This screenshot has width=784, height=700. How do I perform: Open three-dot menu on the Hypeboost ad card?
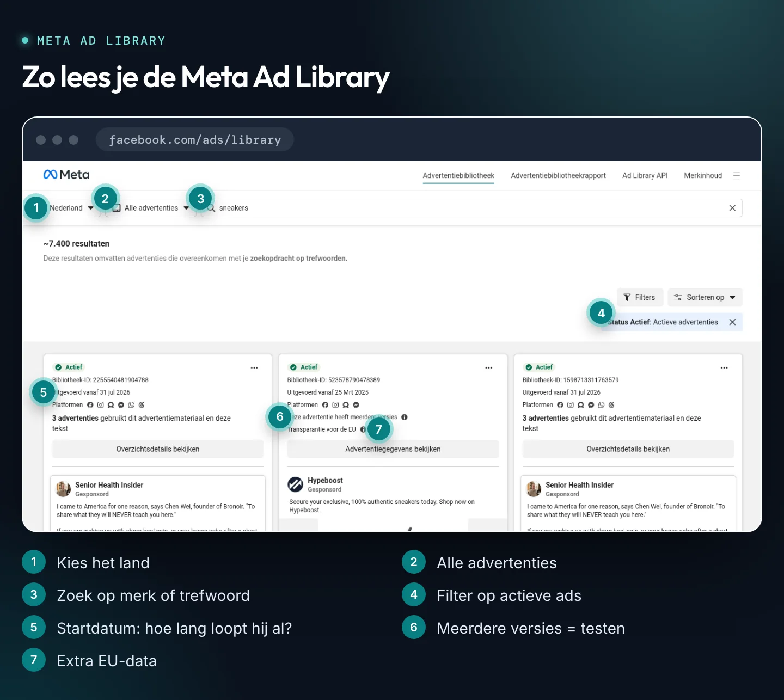tap(489, 368)
